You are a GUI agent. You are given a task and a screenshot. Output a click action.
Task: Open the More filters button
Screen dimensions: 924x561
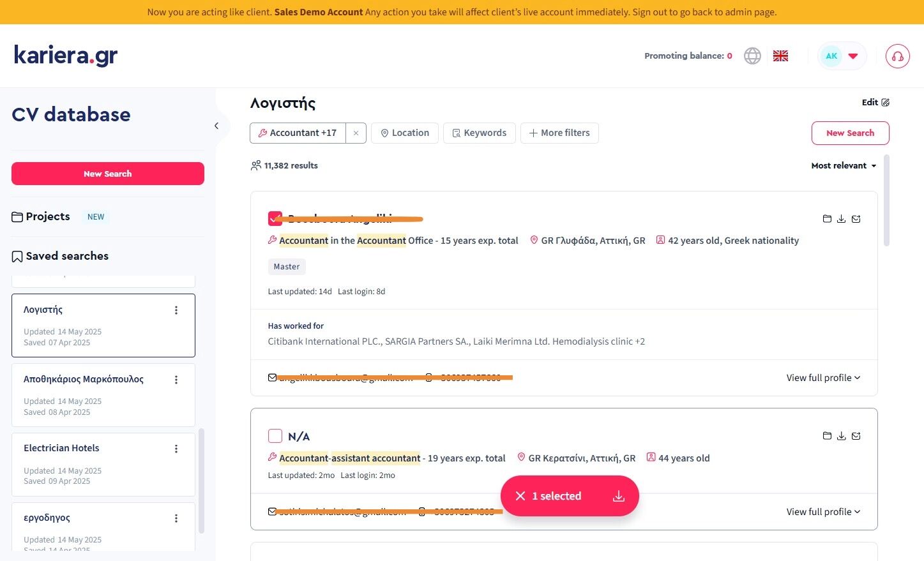coord(559,133)
